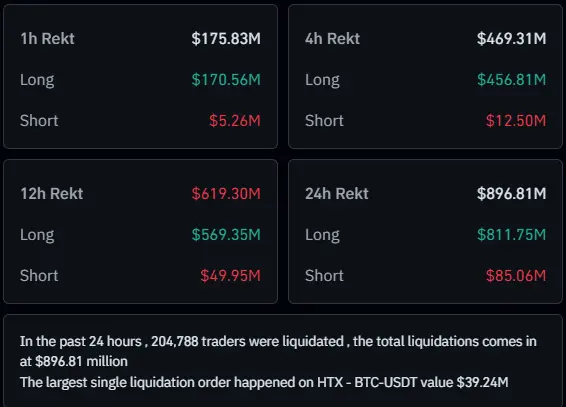This screenshot has width=566, height=407.
Task: Click the 4h Rekt total $469.31M
Action: [x=511, y=39]
